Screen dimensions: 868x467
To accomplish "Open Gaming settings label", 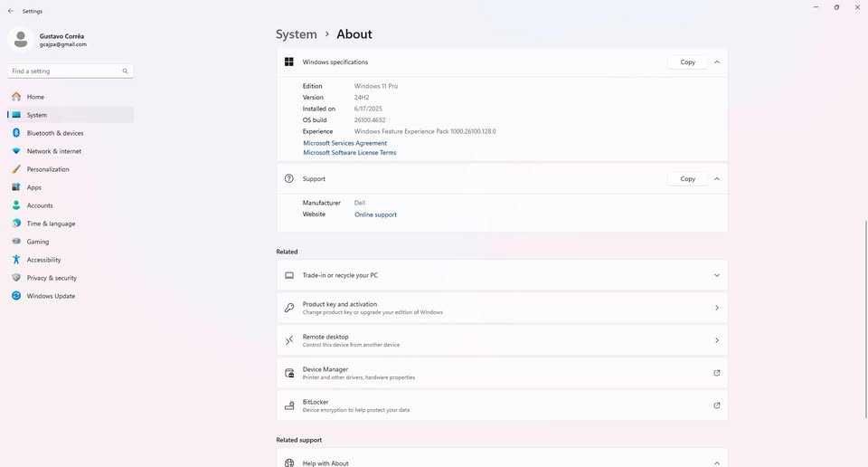I will tap(38, 242).
